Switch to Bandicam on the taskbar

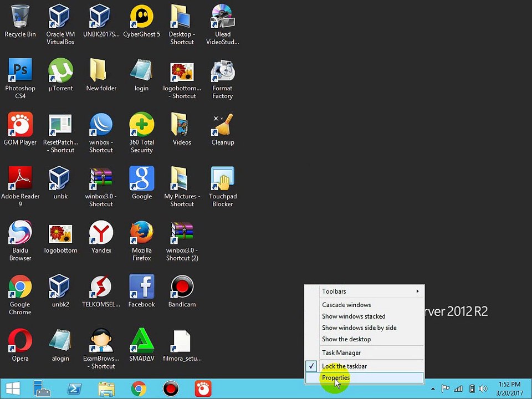[x=171, y=389]
